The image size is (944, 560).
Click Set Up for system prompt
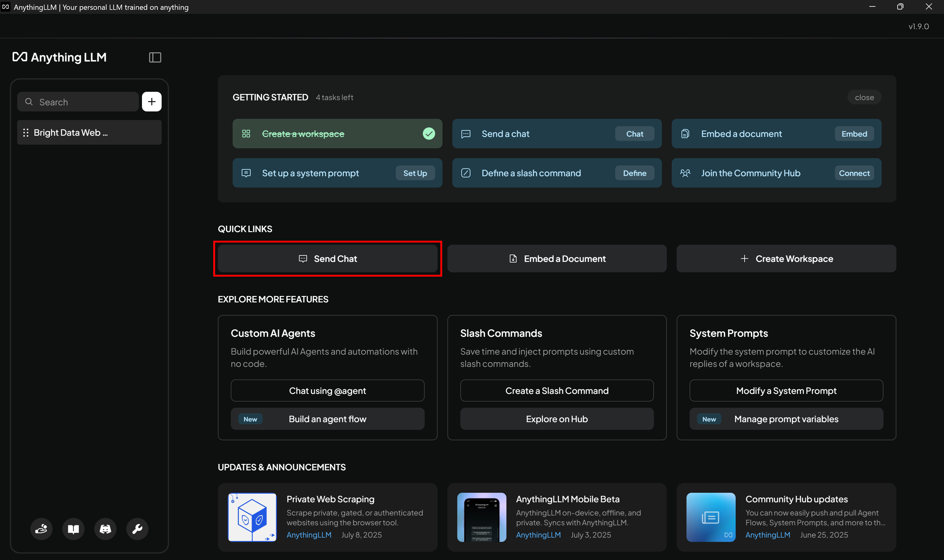point(415,173)
